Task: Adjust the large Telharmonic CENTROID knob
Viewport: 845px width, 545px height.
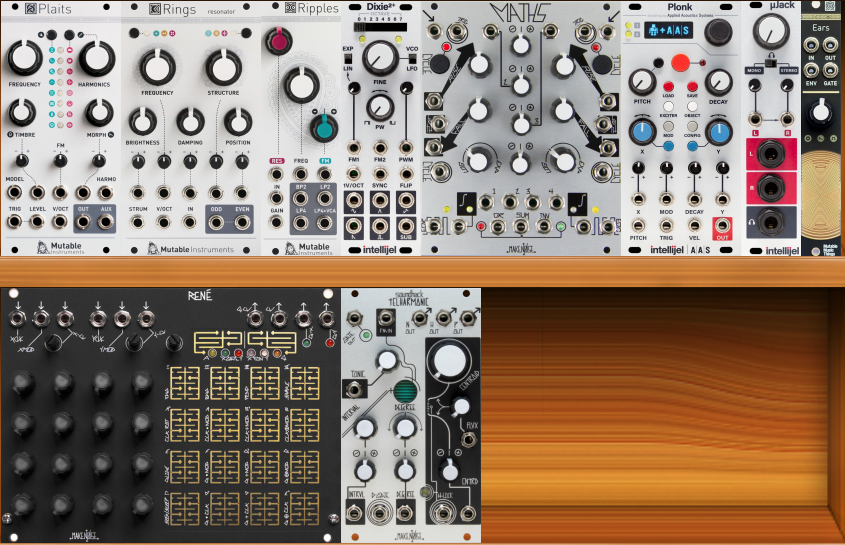Action: pyautogui.click(x=449, y=360)
